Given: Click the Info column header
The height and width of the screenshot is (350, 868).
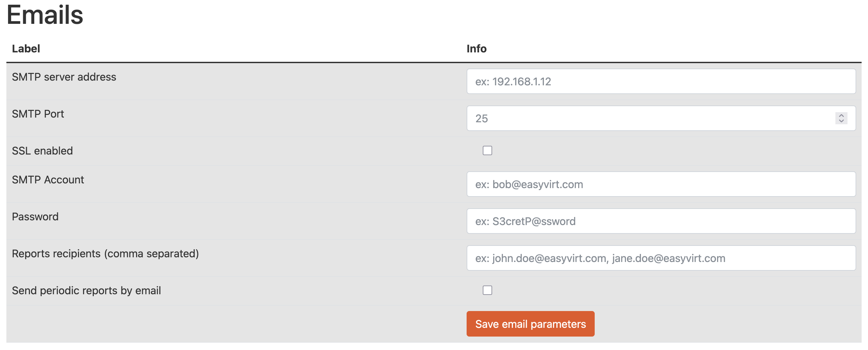Looking at the screenshot, I should (476, 49).
